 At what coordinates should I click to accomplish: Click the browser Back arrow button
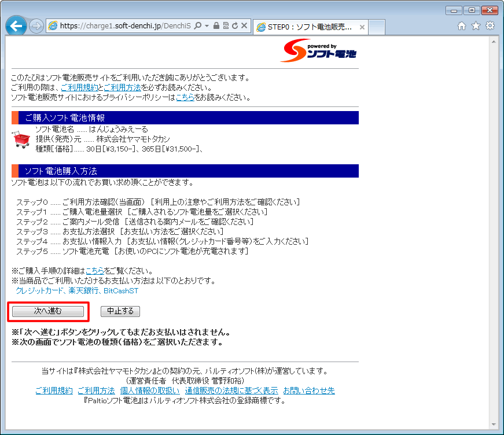(x=16, y=26)
